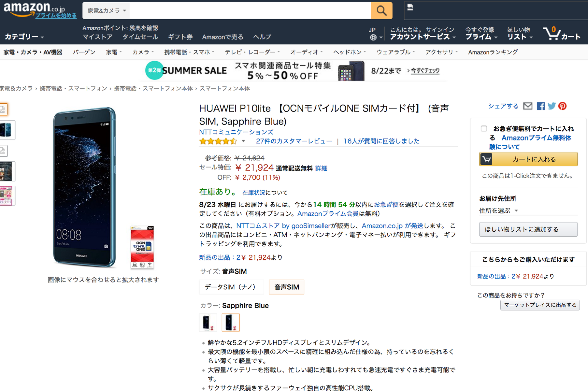588x391 pixels.
Task: Select the second product thumbnail with blue phone
Action: click(7, 130)
